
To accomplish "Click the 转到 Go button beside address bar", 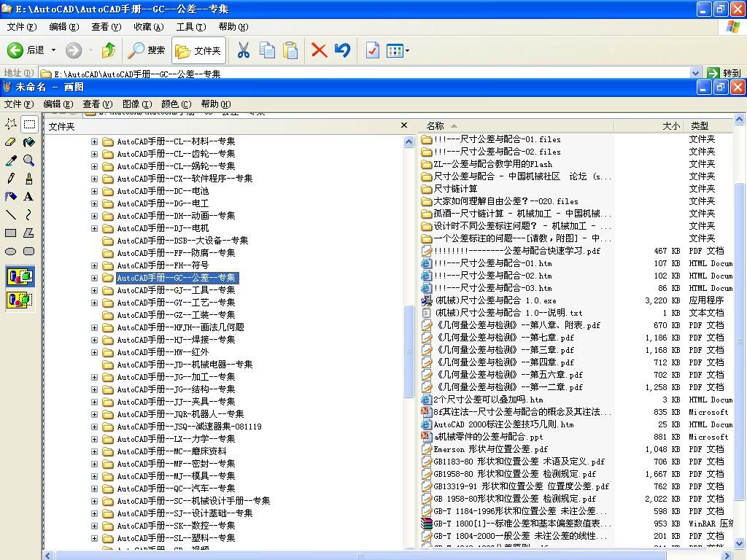I will [x=724, y=73].
